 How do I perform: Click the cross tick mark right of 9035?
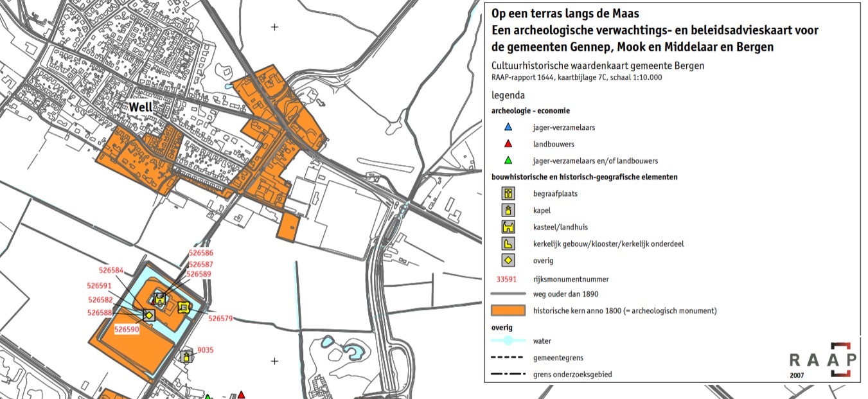pos(275,361)
